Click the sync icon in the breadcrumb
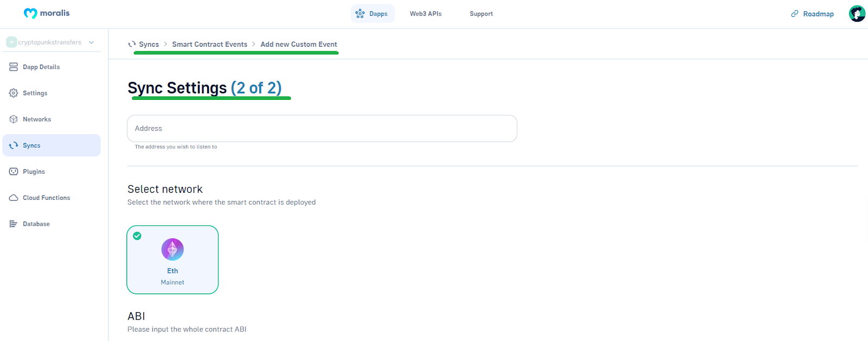 coord(132,44)
